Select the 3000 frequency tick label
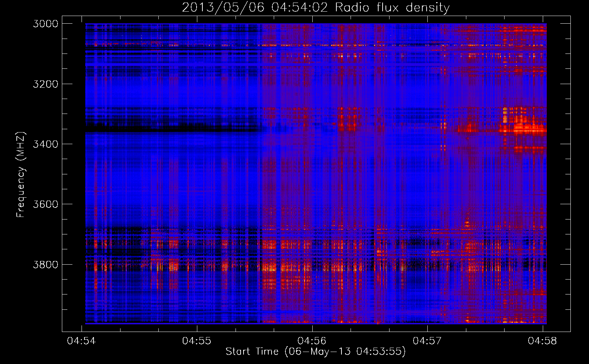Screen dimensions: 589x364 coord(46,24)
